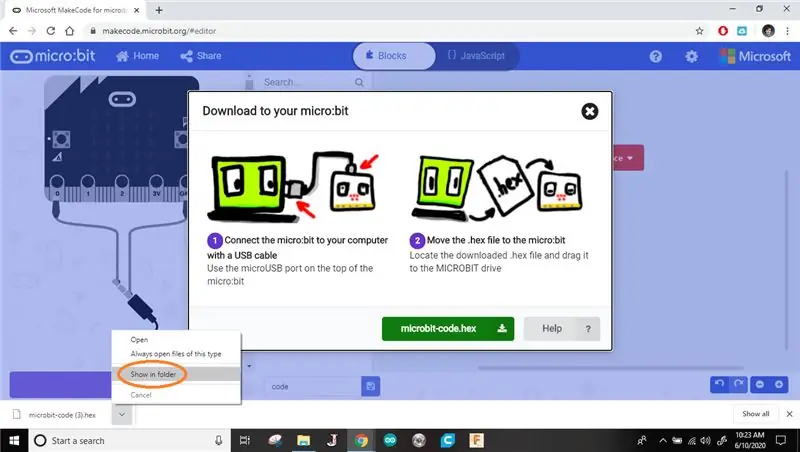The image size is (800, 452).
Task: Edit the project name field 'code'
Action: click(312, 387)
